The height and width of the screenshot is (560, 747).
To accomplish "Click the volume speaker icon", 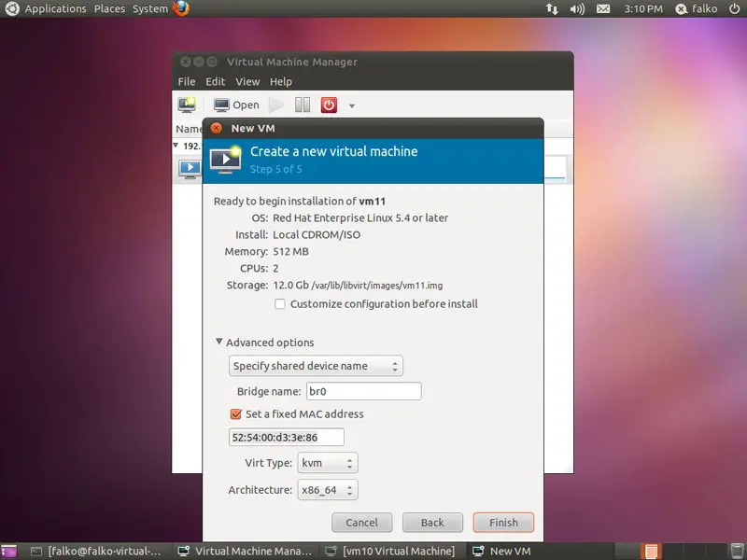I will tap(577, 8).
